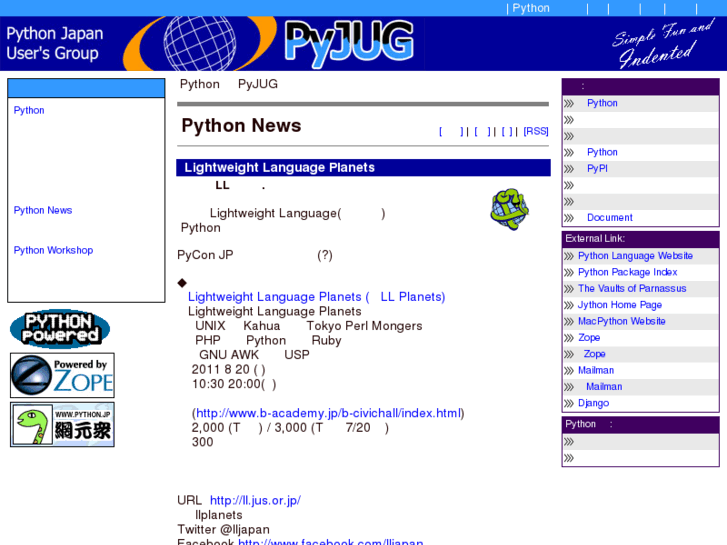The width and height of the screenshot is (727, 545).
Task: Click chevron icon beside Document
Action: click(x=569, y=218)
